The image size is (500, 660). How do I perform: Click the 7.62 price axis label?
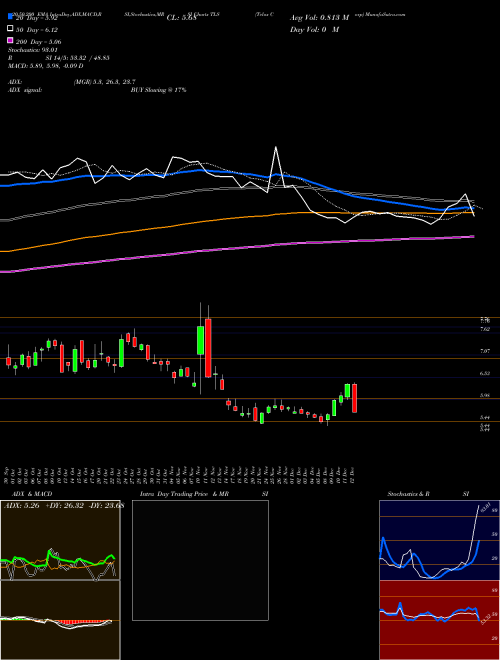[x=485, y=329]
